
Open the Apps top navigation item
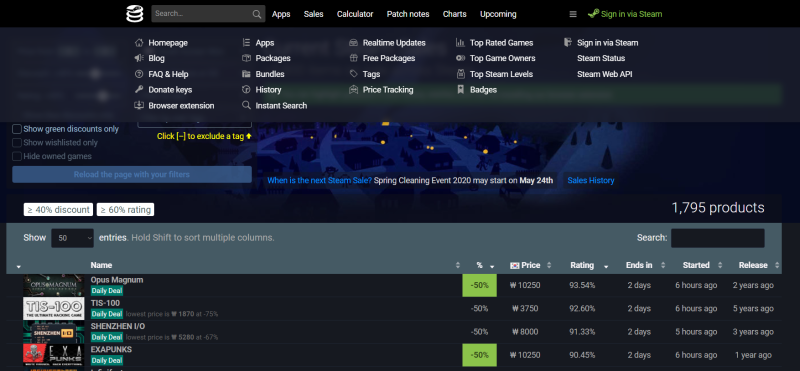tap(281, 14)
